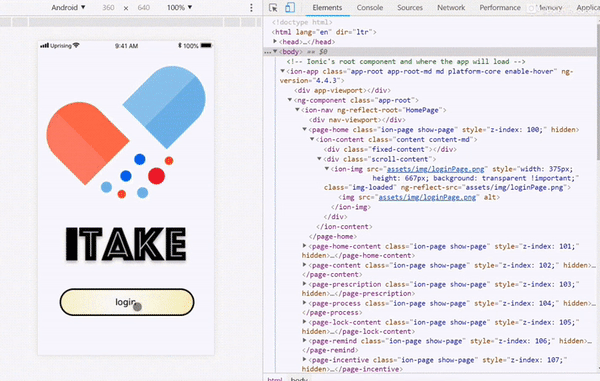Click the ellipsis beside body row
The width and height of the screenshot is (600, 381).
[267, 52]
